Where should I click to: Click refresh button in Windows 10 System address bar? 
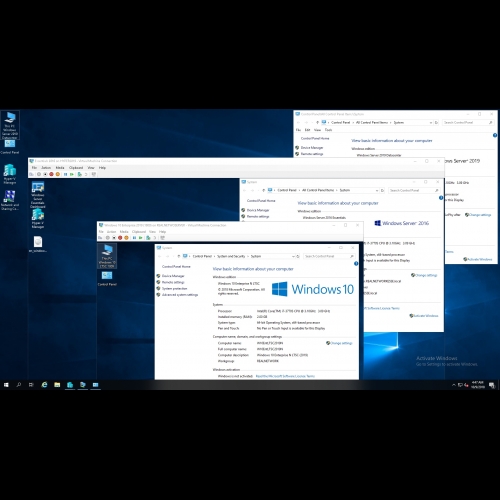pyautogui.click(x=298, y=256)
